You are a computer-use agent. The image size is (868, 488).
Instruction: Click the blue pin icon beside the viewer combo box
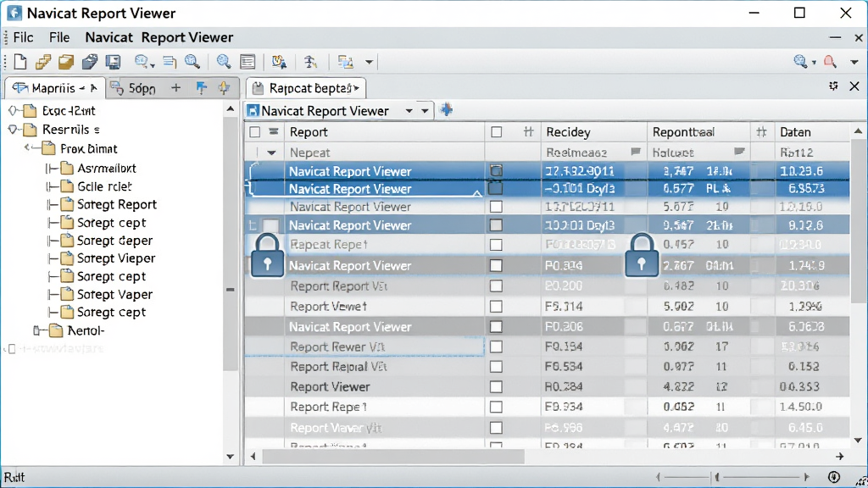[x=446, y=110]
